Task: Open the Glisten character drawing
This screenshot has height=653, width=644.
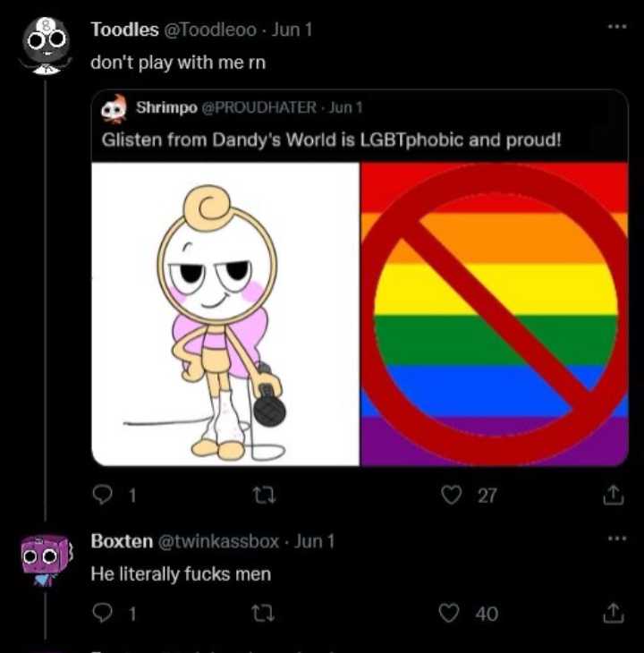Action: click(226, 313)
